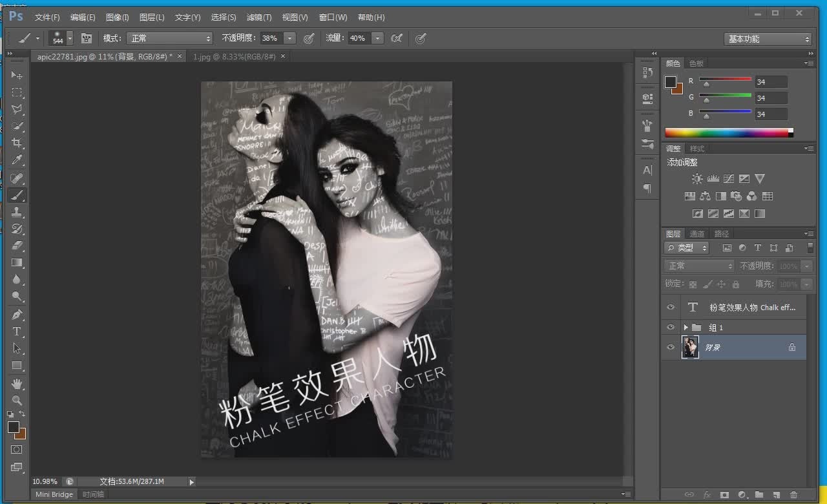This screenshot has height=504, width=827.
Task: Switch to the 1.jpg document tab
Action: pyautogui.click(x=234, y=57)
